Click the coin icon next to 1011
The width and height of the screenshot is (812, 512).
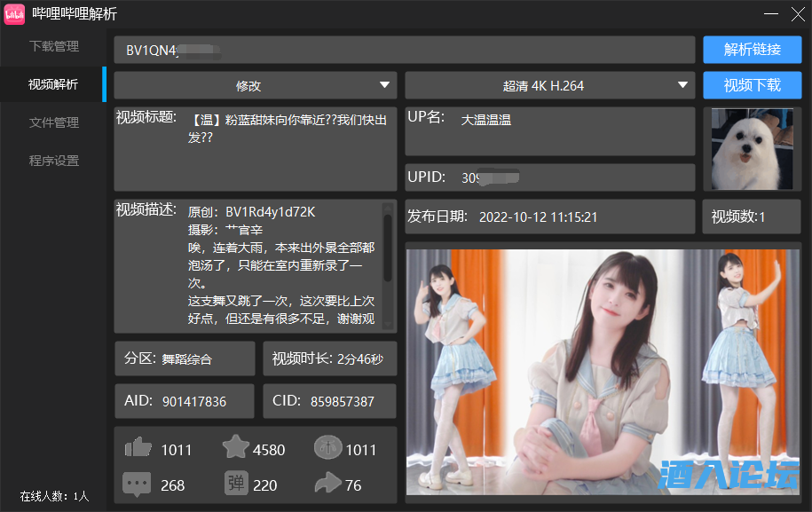[x=327, y=448]
